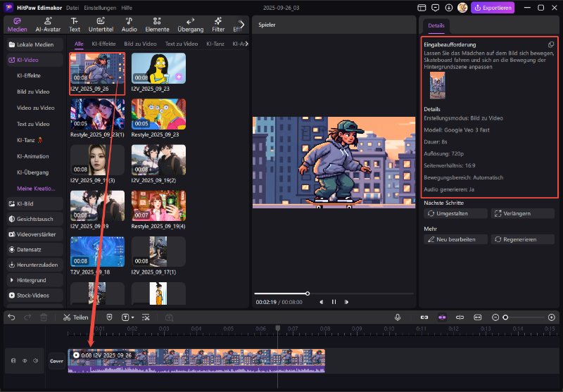Open the Filter tool
Image resolution: width=563 pixels, height=392 pixels.
click(x=218, y=25)
